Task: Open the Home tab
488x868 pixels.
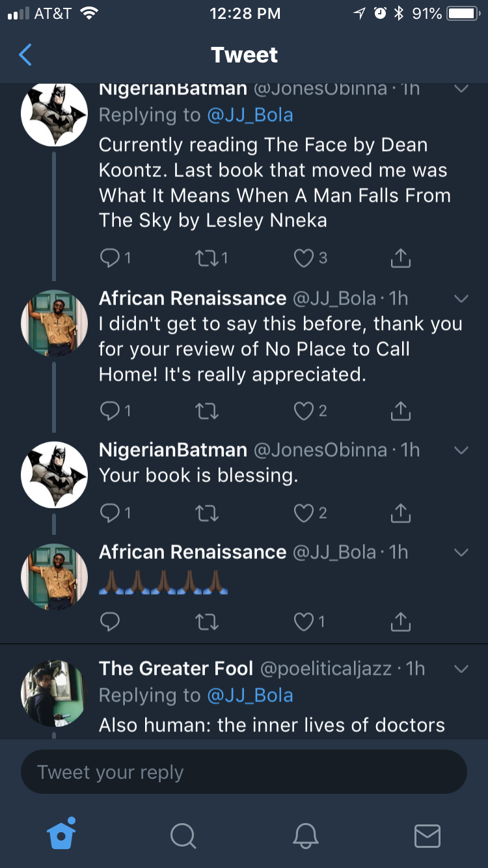Action: point(62,834)
